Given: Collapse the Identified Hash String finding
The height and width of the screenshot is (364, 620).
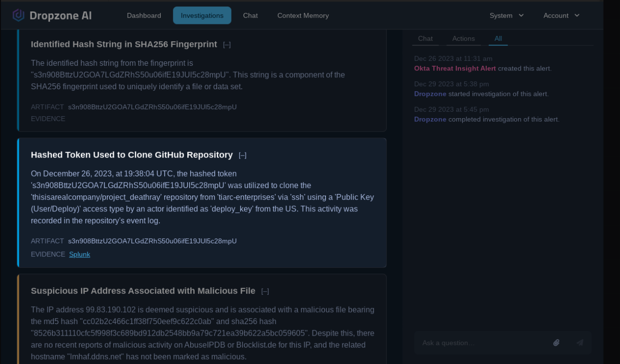Looking at the screenshot, I should point(227,45).
